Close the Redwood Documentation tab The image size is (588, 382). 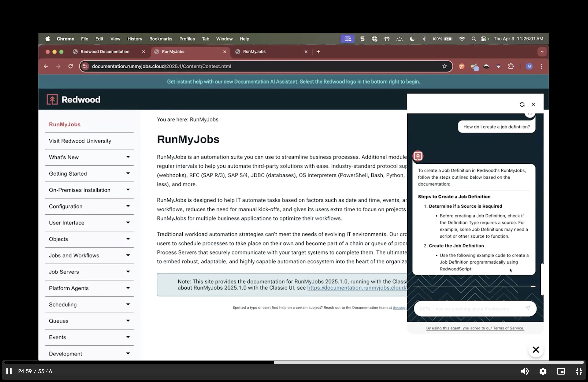click(144, 52)
